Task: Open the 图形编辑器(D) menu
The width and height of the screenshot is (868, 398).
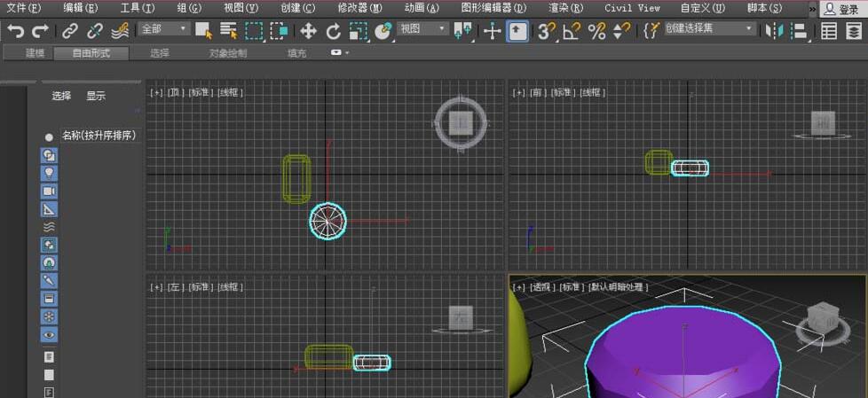Action: pos(493,8)
